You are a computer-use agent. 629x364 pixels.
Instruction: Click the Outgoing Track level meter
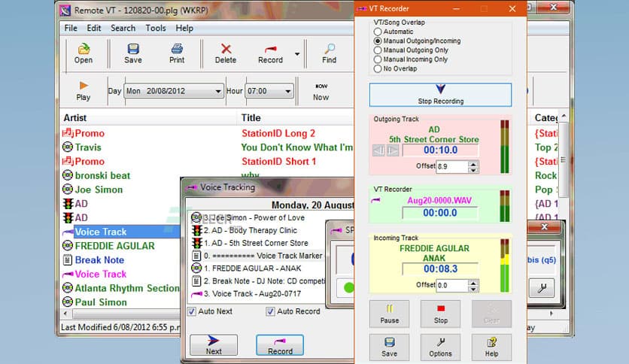coord(505,147)
